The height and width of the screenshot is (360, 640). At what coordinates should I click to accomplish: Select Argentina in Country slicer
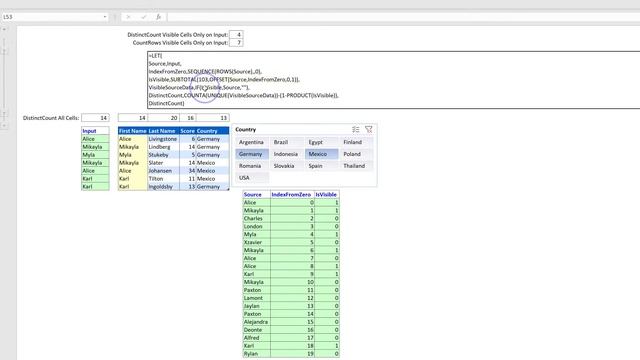point(252,142)
